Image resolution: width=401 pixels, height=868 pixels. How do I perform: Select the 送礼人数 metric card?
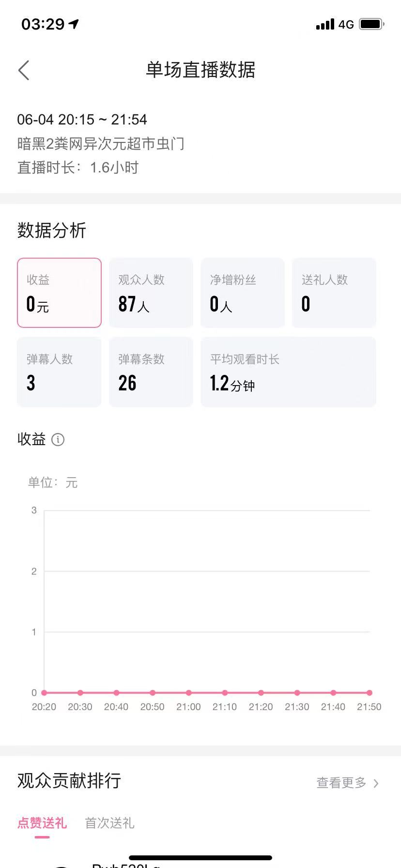(334, 293)
